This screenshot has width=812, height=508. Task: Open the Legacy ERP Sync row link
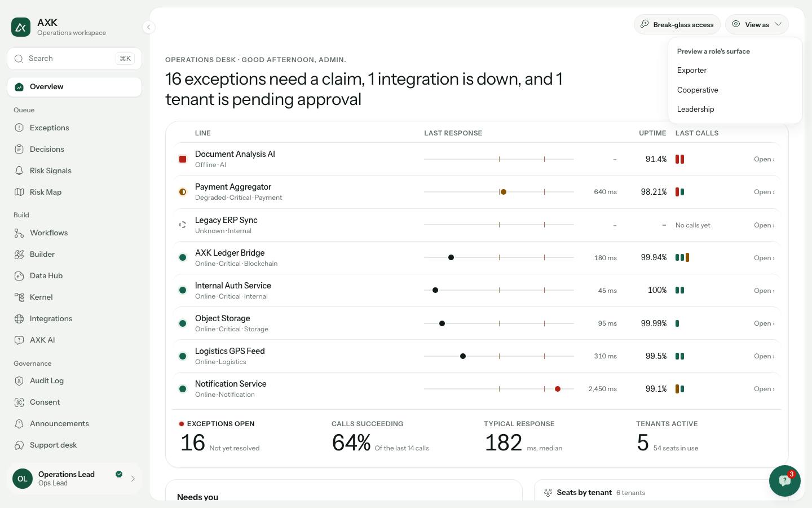pyautogui.click(x=764, y=225)
